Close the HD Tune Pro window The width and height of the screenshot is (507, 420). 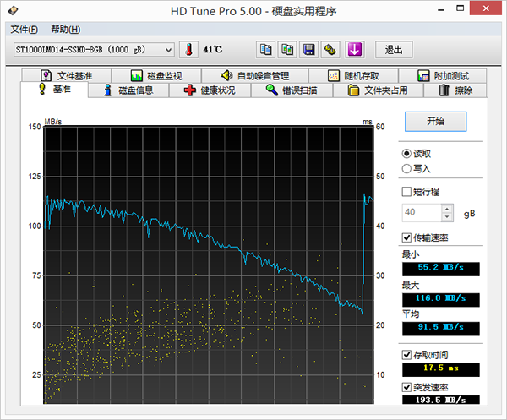(x=486, y=8)
